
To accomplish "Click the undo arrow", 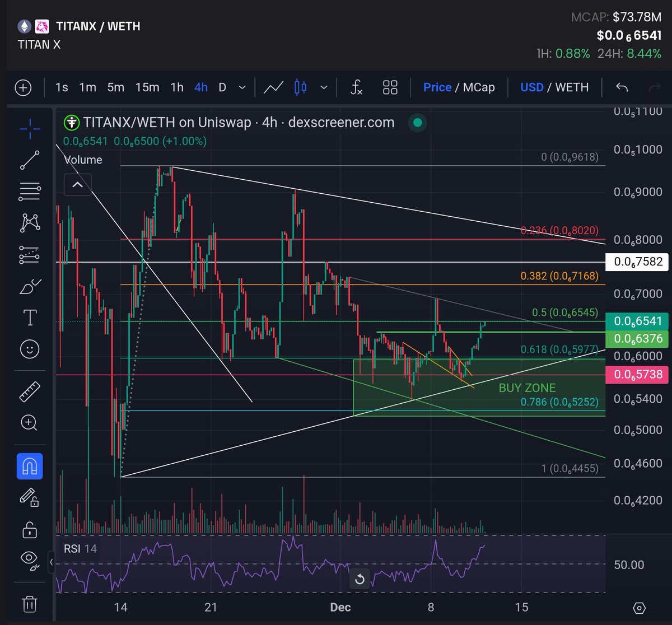I will (622, 87).
